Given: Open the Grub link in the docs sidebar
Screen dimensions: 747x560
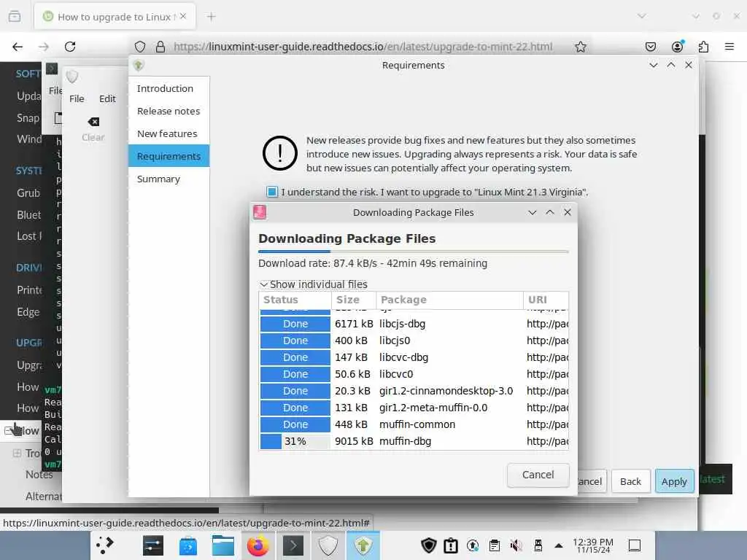Looking at the screenshot, I should (28, 192).
